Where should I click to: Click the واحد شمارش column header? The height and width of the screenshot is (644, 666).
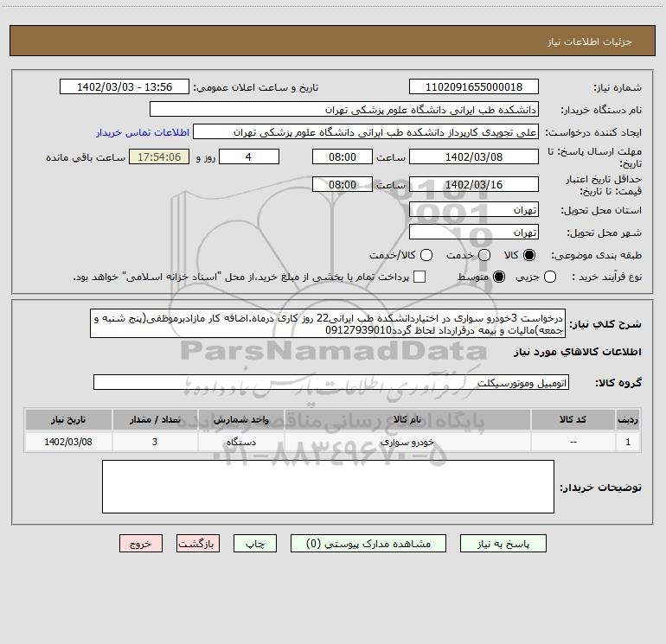tap(240, 420)
